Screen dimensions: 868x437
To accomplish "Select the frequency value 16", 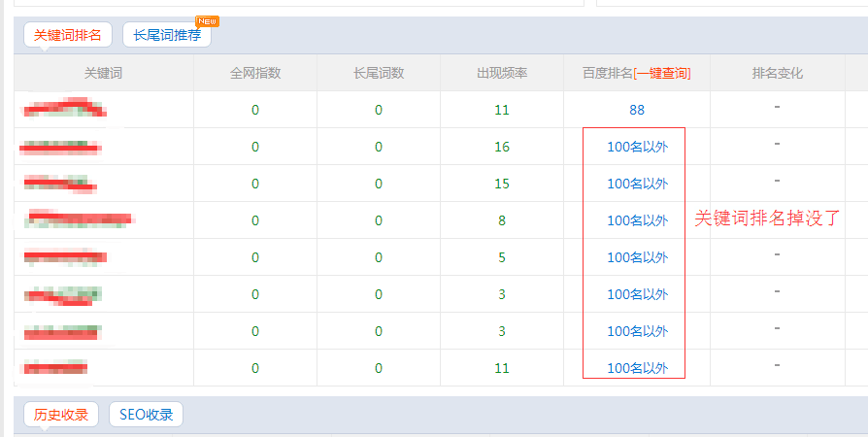I will click(502, 147).
